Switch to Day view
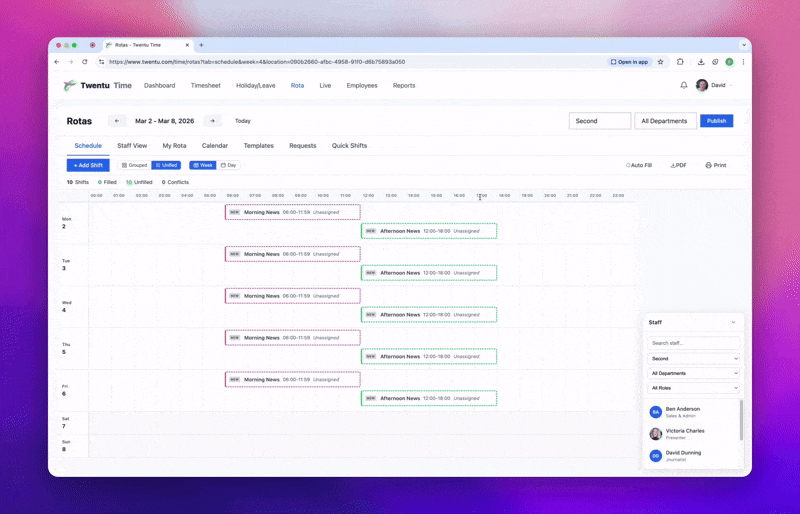 coord(229,165)
